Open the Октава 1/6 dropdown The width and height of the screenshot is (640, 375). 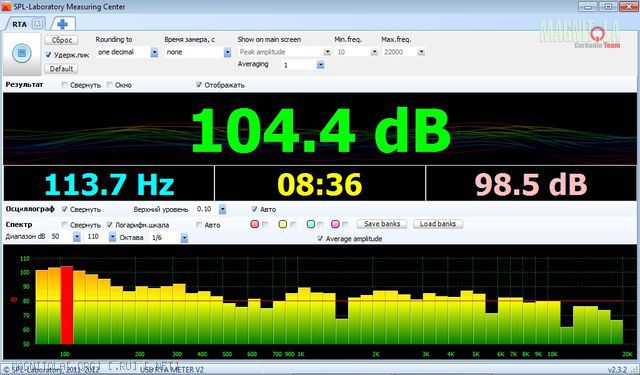[184, 237]
